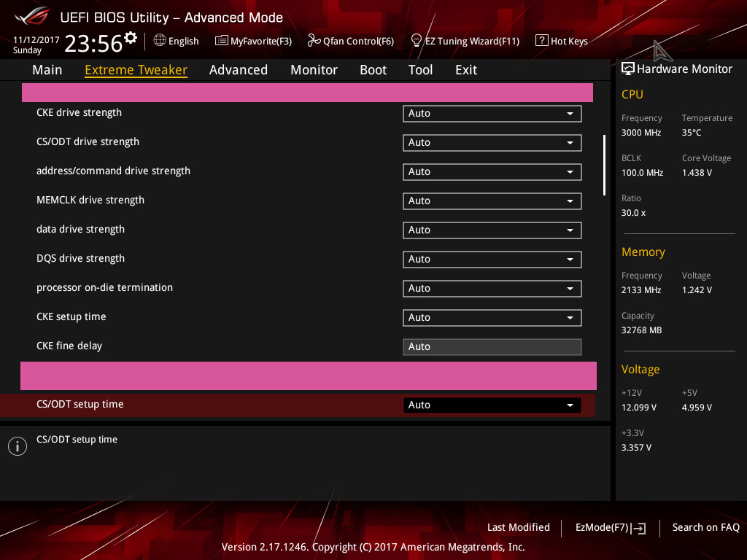Click the address/command drive strength label
The width and height of the screenshot is (747, 560).
[113, 171]
